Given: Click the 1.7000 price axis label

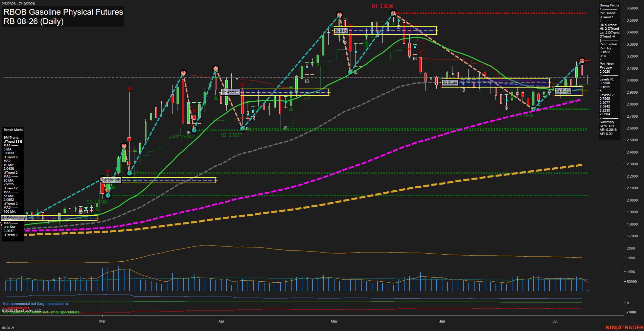Looking at the screenshot, I should pos(632,236).
